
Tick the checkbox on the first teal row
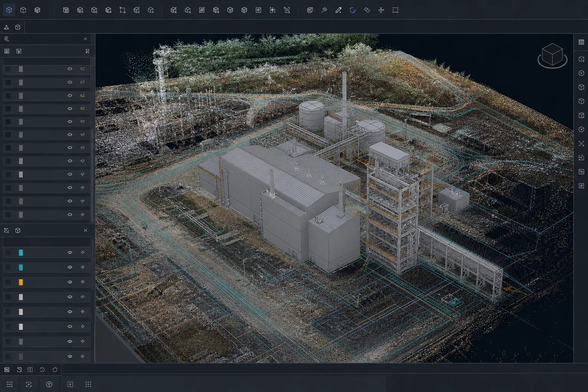(8, 253)
